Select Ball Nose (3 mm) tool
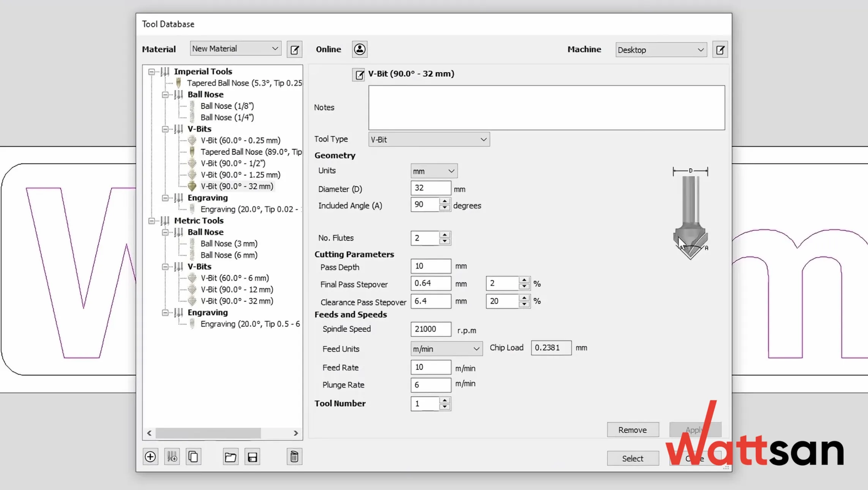Screen dimensions: 868x490 click(229, 243)
